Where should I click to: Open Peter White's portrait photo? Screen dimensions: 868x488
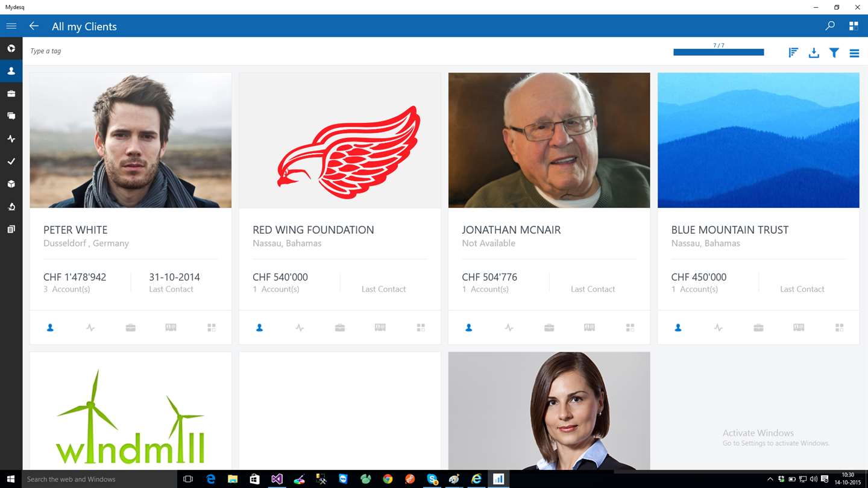click(x=131, y=140)
